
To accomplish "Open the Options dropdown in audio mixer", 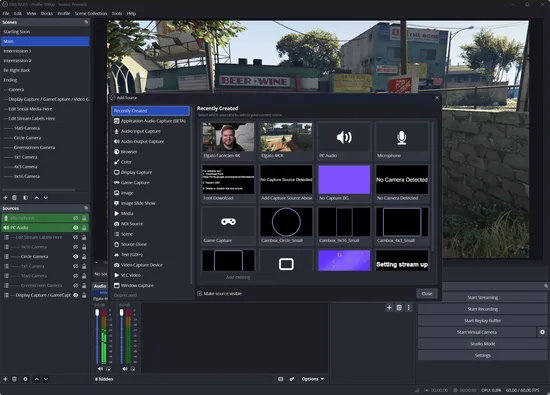I will (313, 379).
